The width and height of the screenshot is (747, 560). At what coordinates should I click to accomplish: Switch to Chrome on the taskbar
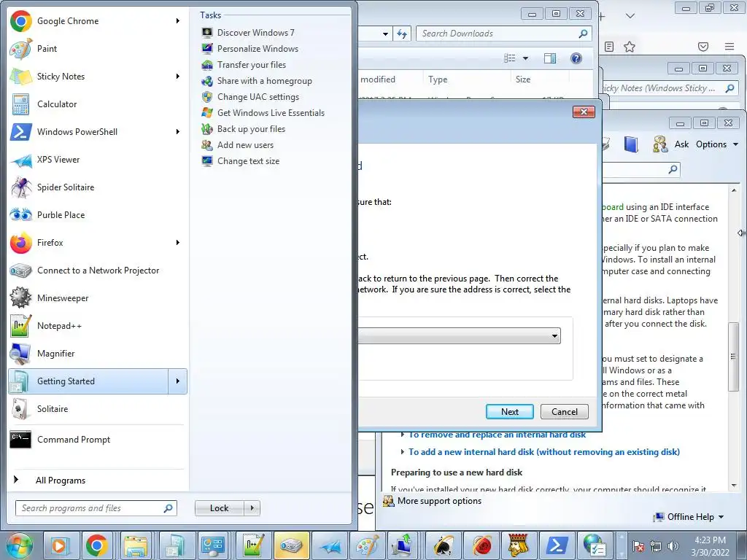[97, 545]
